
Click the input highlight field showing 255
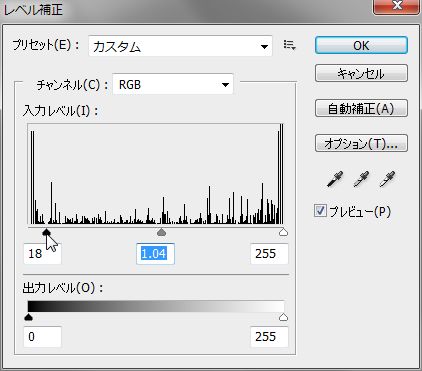coord(269,254)
